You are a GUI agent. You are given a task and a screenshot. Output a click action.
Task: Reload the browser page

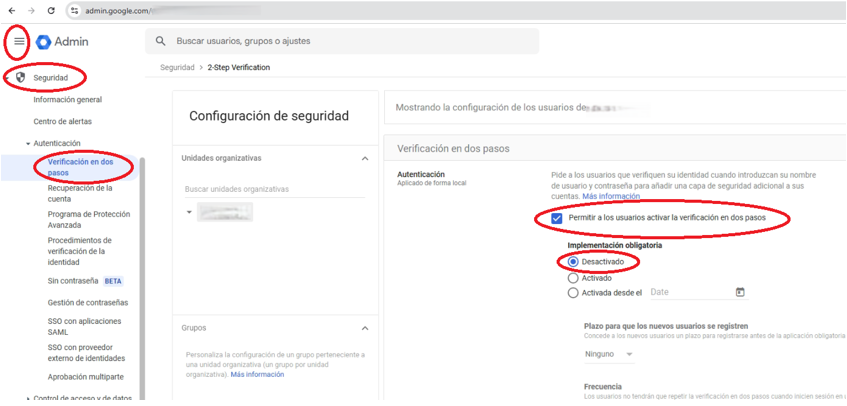[x=51, y=10]
